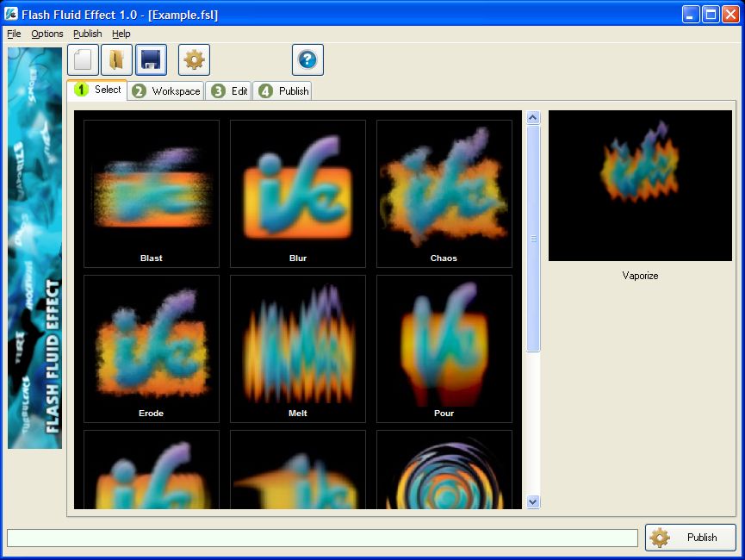Open the Help menu
745x560 pixels.
pos(121,34)
